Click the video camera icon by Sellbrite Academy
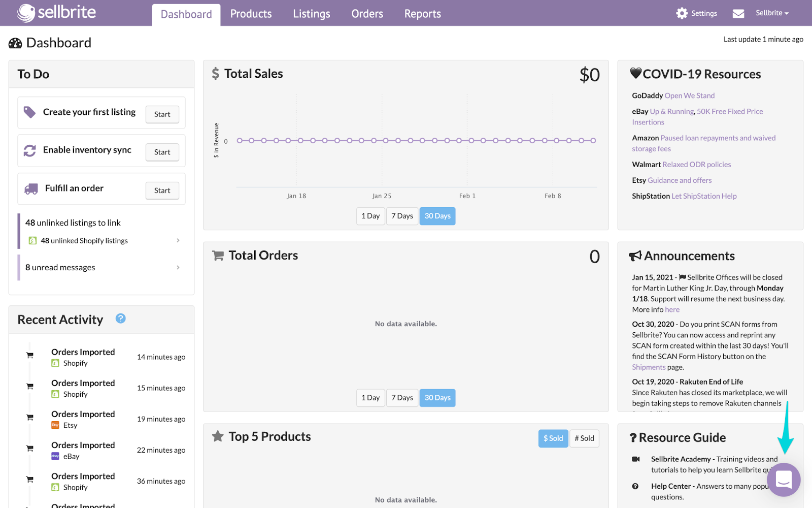812x508 pixels. (x=635, y=459)
